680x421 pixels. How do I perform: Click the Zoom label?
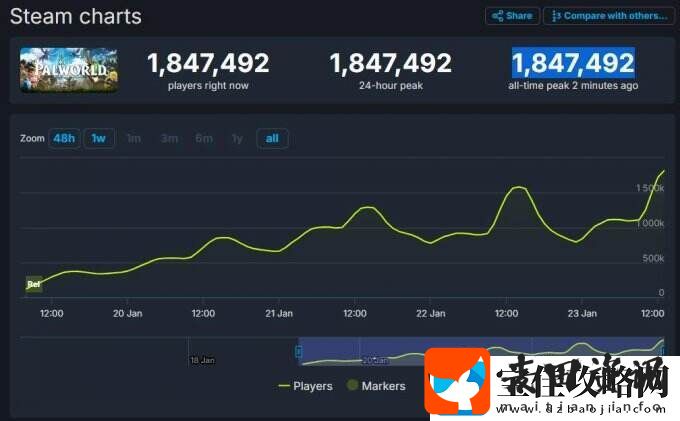pos(32,139)
